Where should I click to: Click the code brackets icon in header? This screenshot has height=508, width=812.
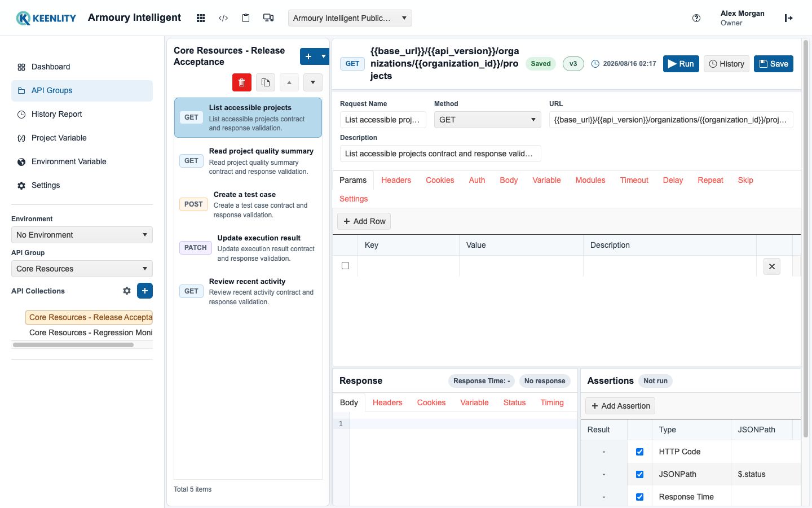pos(223,18)
